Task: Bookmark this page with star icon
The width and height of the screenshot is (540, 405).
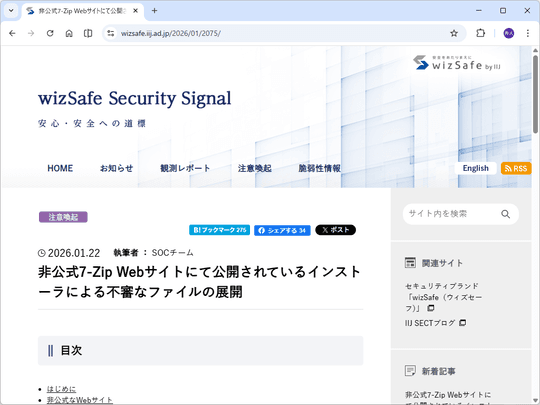Action: (454, 33)
